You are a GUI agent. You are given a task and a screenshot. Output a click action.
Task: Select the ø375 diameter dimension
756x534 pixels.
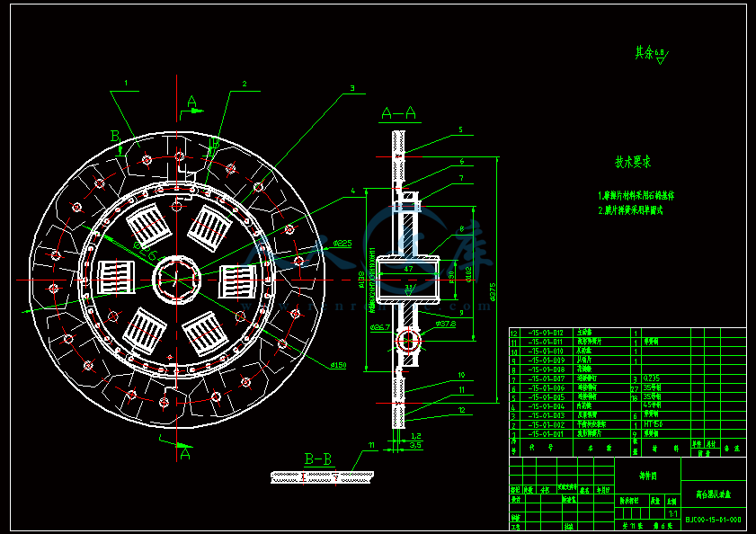pos(493,292)
